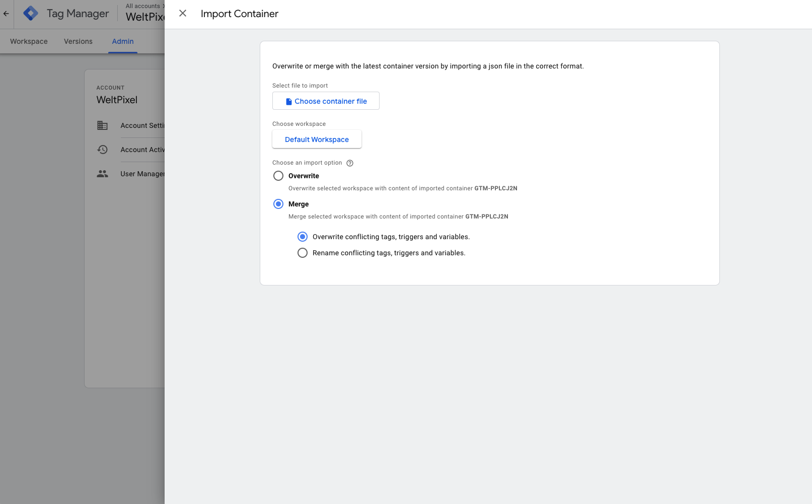This screenshot has height=504, width=812.
Task: Click the Tag Manager title text
Action: (78, 14)
